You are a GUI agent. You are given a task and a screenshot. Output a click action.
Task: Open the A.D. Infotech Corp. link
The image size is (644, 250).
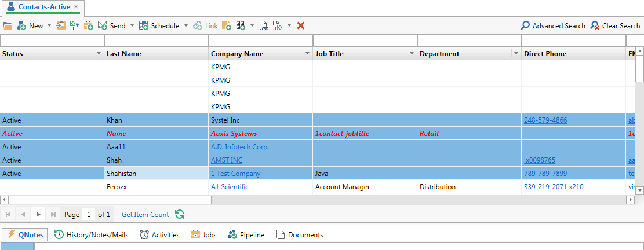tap(240, 147)
